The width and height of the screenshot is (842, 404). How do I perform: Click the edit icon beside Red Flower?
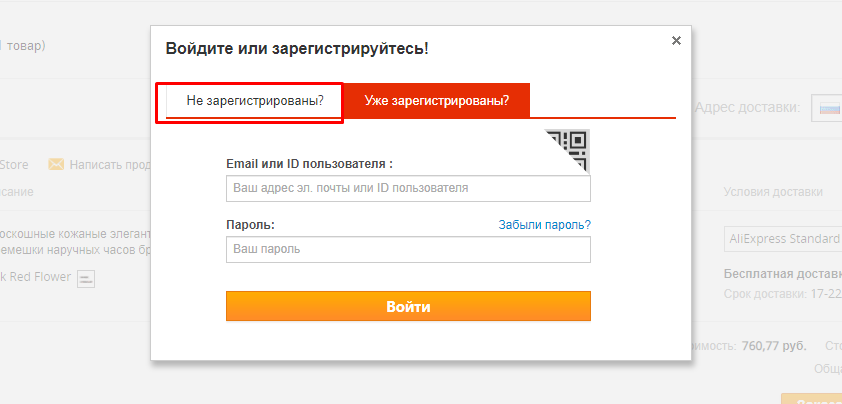pos(86,278)
